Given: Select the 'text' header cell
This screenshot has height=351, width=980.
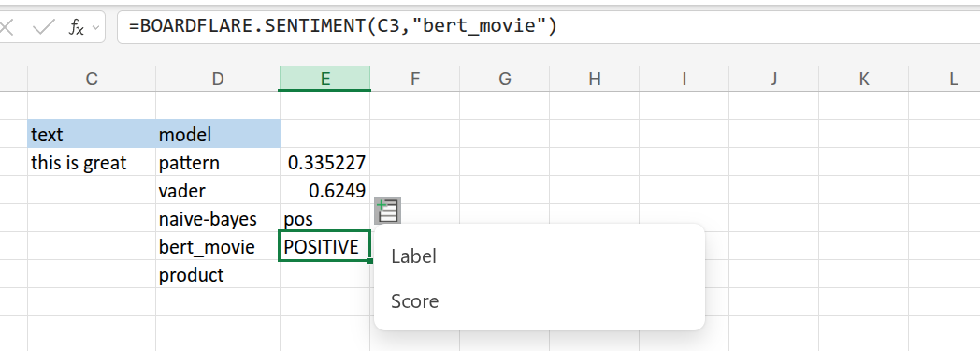Looking at the screenshot, I should coord(92,134).
